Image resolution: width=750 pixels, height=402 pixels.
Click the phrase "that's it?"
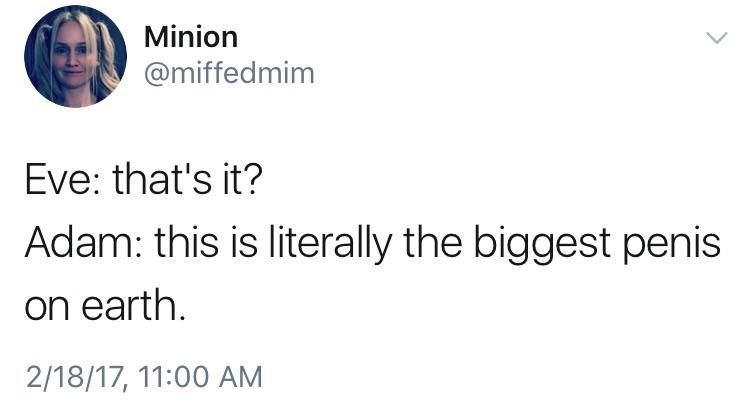click(188, 180)
